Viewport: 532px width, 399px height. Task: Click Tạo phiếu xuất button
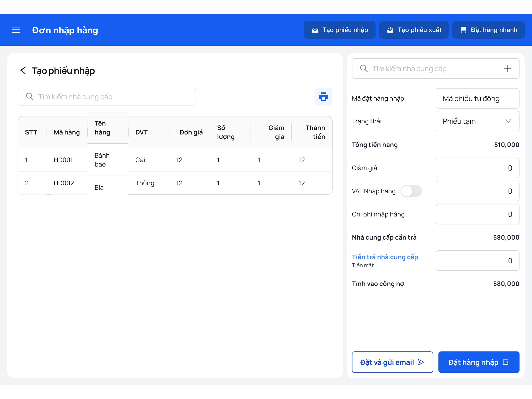click(414, 30)
